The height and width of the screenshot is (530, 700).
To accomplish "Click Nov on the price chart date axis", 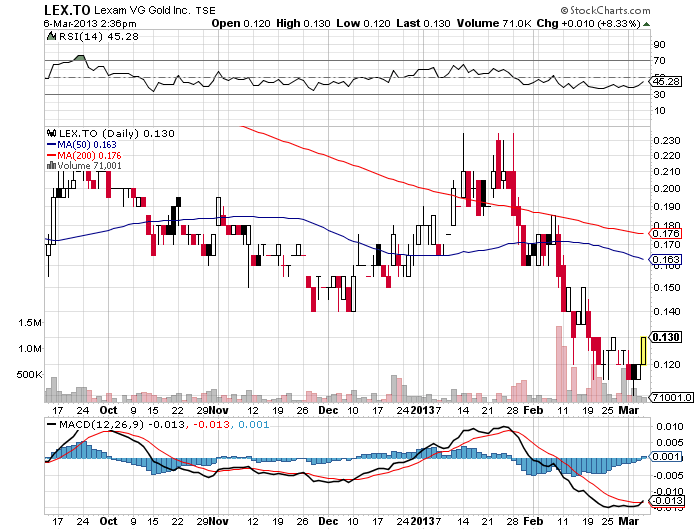I will pos(219,410).
